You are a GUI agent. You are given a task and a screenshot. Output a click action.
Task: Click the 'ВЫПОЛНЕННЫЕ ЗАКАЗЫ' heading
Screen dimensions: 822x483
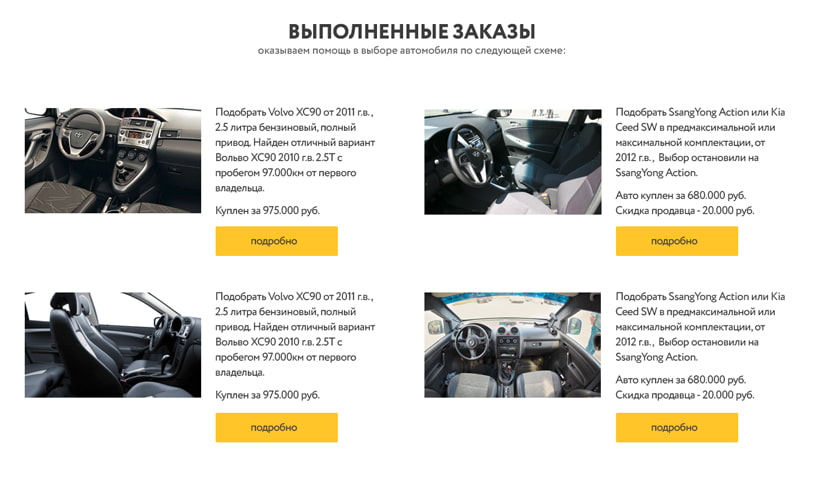(412, 31)
